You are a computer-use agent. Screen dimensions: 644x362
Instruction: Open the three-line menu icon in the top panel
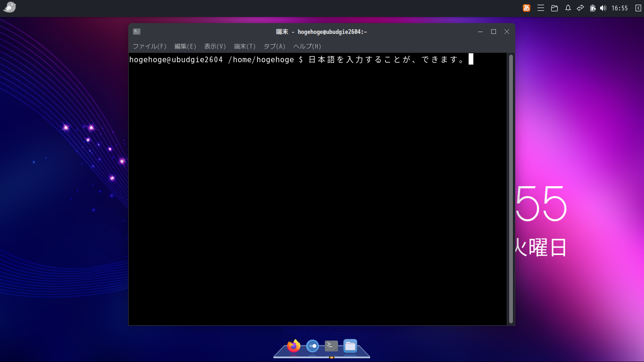541,8
